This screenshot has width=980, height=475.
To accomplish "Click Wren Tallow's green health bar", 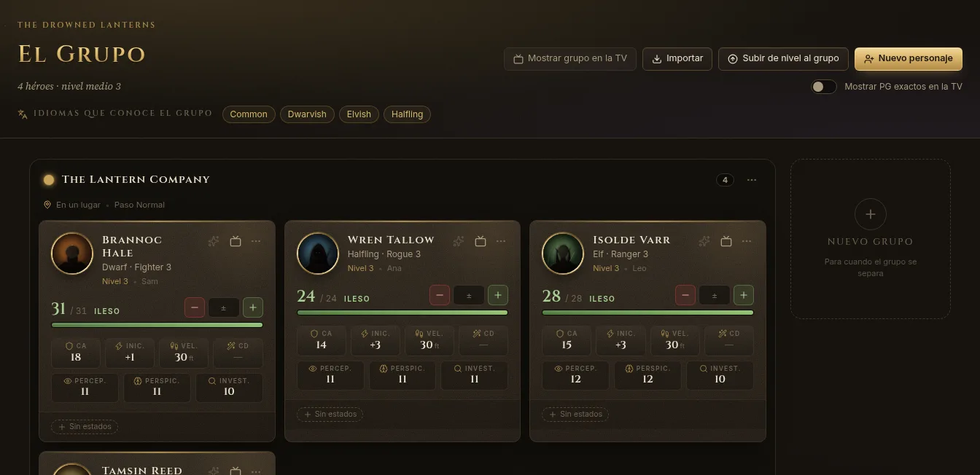I will 402,313.
